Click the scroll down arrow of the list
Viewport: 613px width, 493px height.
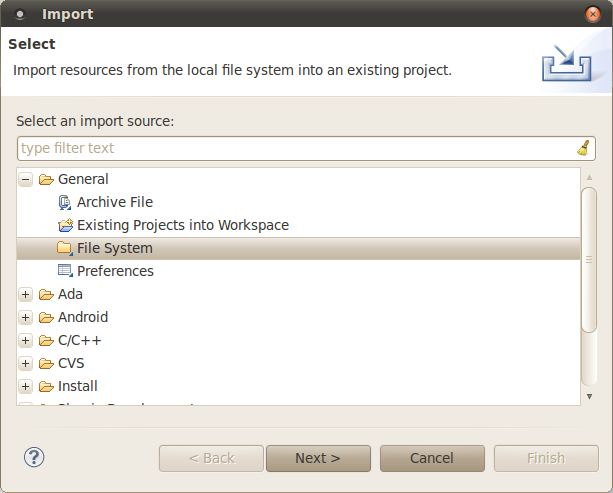589,396
